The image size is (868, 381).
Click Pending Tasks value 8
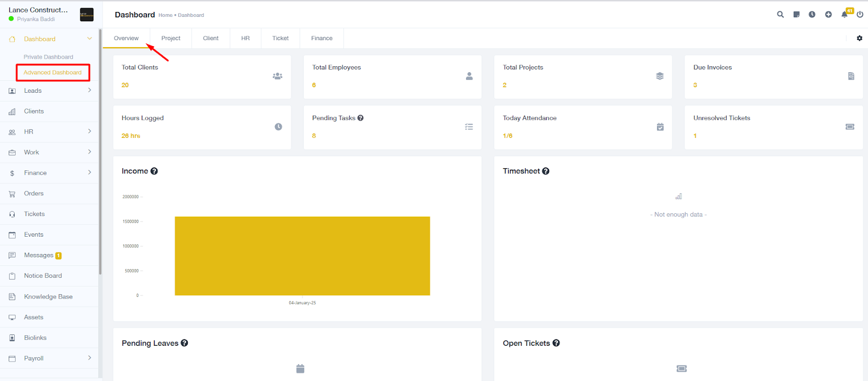pyautogui.click(x=314, y=136)
